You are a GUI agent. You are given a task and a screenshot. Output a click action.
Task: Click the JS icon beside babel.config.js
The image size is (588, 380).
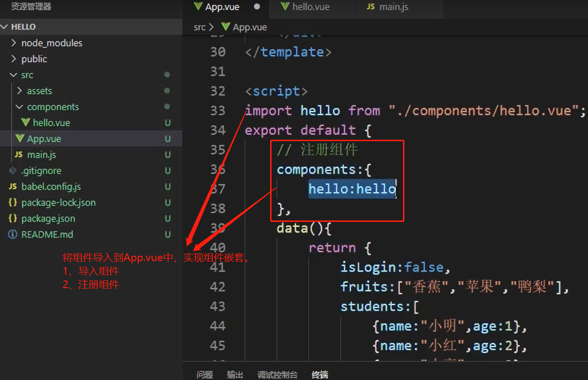13,187
